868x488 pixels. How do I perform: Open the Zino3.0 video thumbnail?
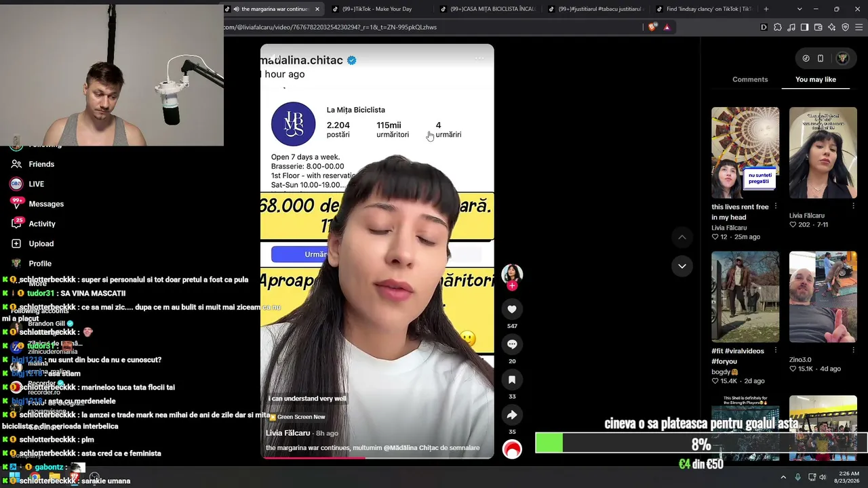click(823, 297)
